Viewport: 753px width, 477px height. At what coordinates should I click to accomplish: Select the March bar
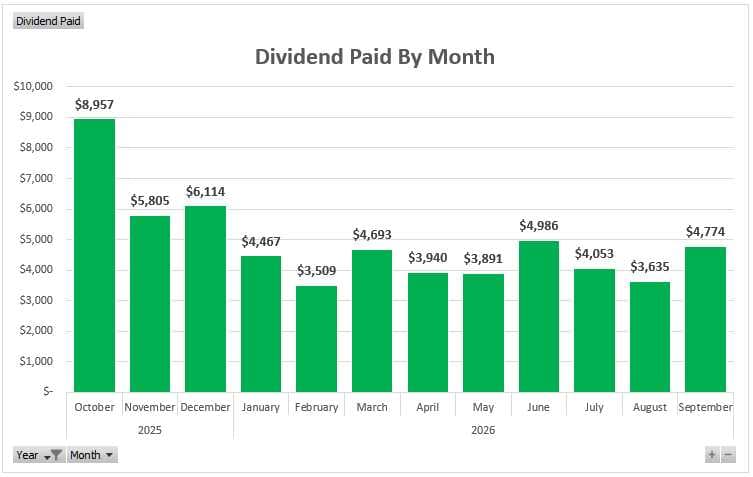(x=372, y=321)
